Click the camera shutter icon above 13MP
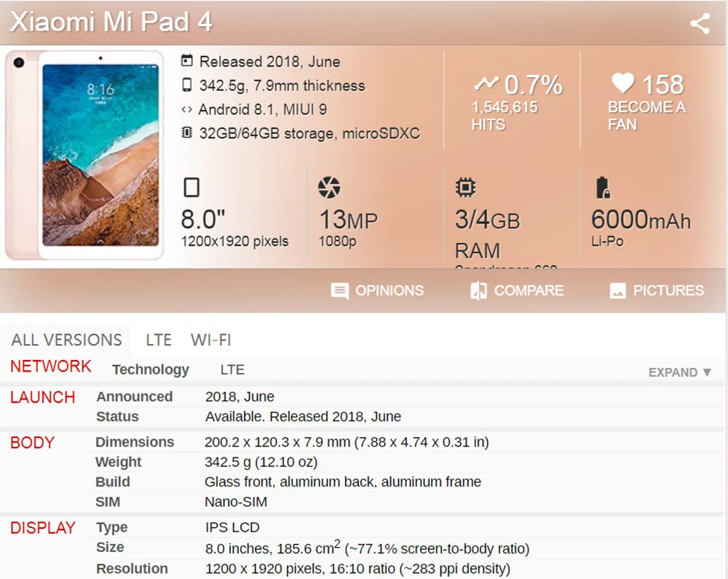 [329, 188]
